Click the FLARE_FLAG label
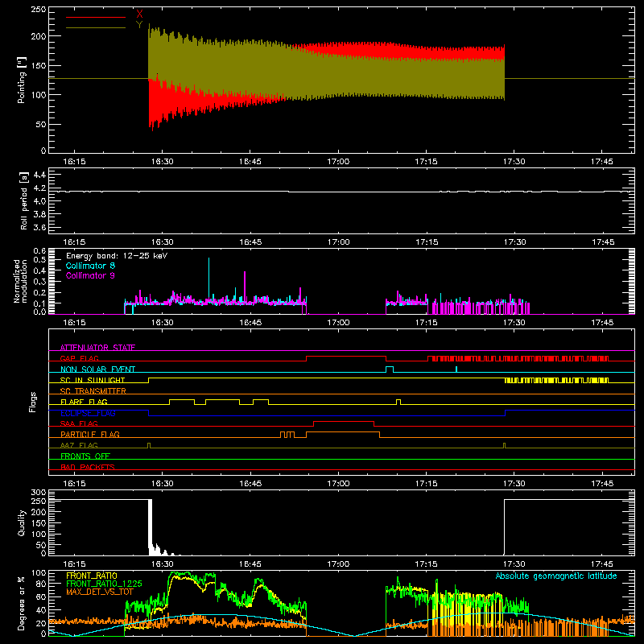This screenshot has width=644, height=644. point(84,402)
